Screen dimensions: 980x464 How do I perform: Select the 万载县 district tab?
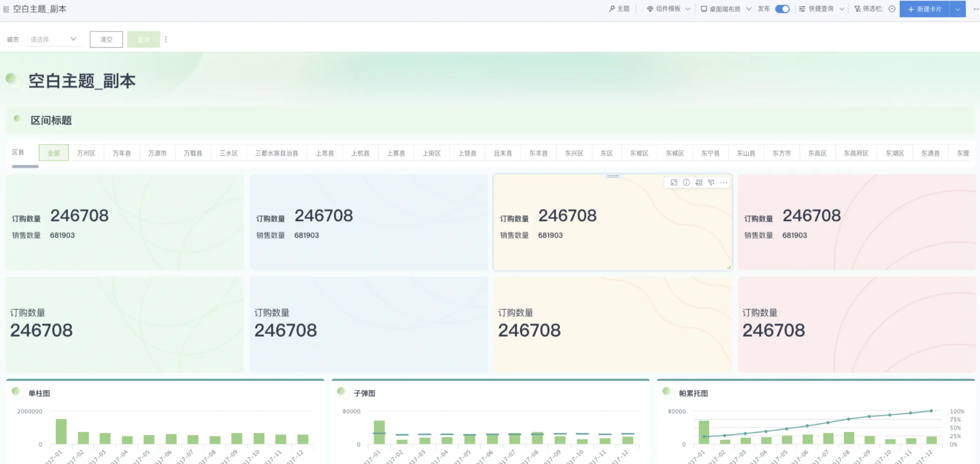pyautogui.click(x=193, y=153)
